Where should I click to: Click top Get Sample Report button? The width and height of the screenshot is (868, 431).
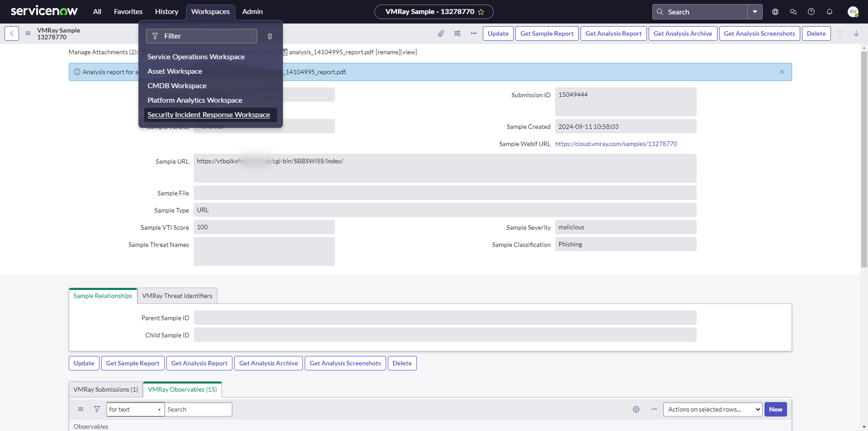(x=547, y=33)
